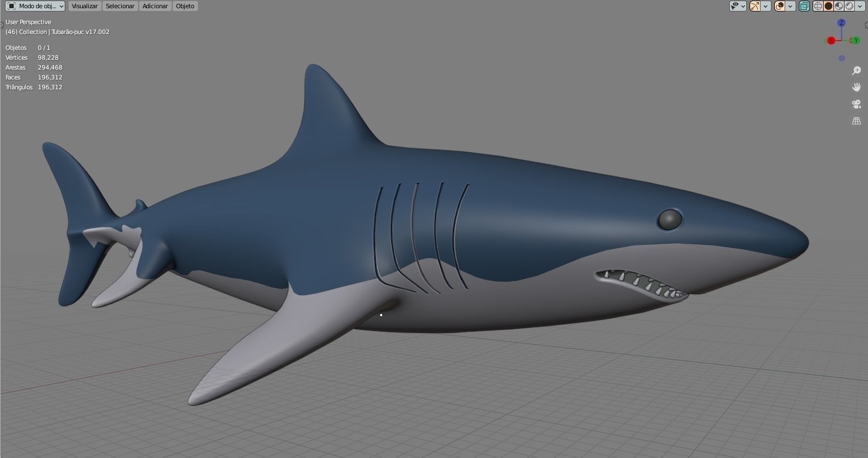Screen dimensions: 868x458
Task: Open the Adicionar menu
Action: pos(155,6)
